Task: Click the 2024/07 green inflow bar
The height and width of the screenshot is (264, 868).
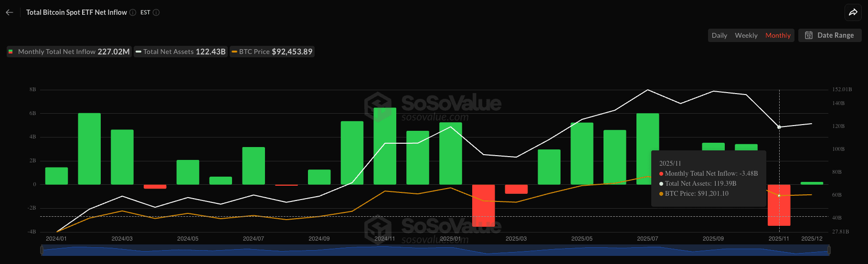Action: click(254, 166)
